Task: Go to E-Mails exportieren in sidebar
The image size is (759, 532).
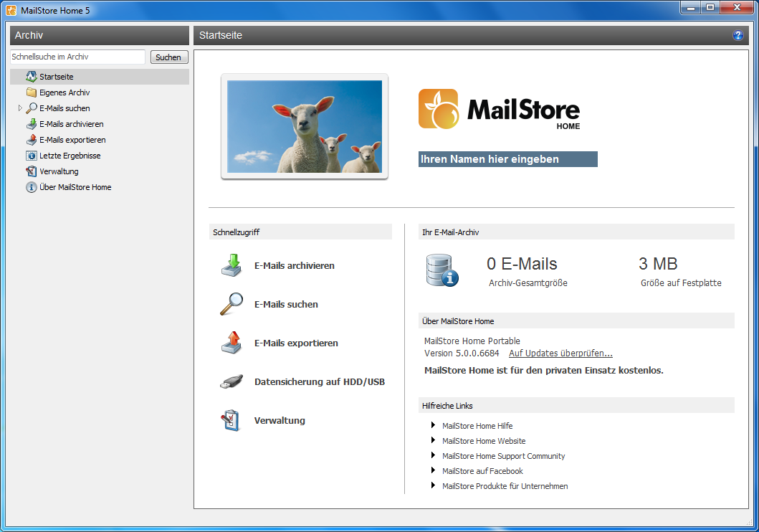Action: [72, 139]
